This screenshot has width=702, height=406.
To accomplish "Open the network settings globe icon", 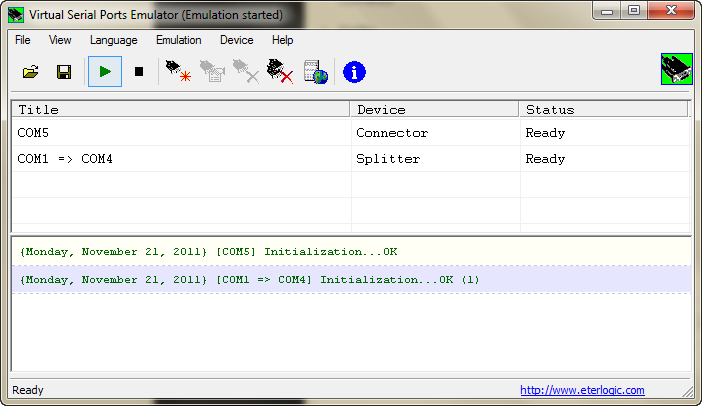I will pos(316,72).
